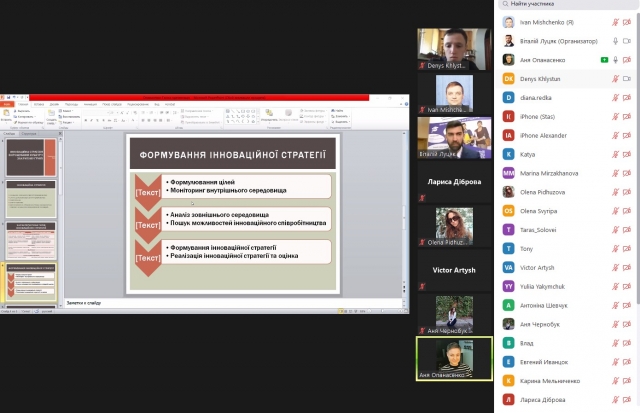Click the Заметки к слайду notes field
This screenshot has height=413, width=640.
pyautogui.click(x=233, y=303)
